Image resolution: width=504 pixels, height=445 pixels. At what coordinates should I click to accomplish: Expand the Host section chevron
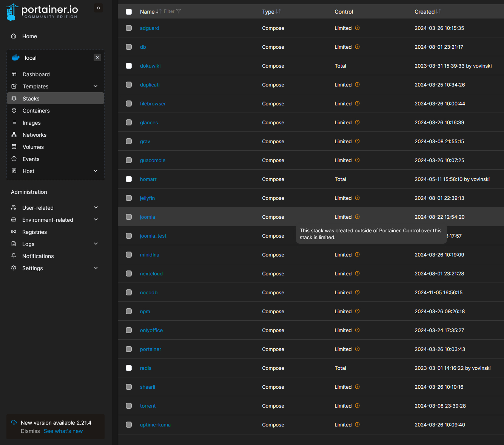tap(96, 171)
